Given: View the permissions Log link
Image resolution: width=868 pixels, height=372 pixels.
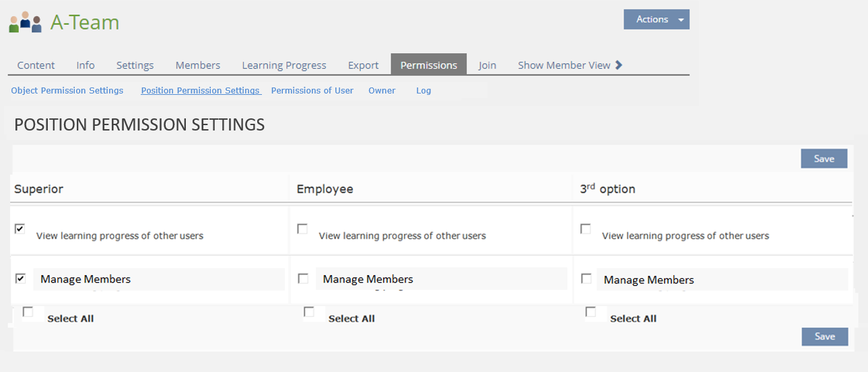Looking at the screenshot, I should pos(423,90).
